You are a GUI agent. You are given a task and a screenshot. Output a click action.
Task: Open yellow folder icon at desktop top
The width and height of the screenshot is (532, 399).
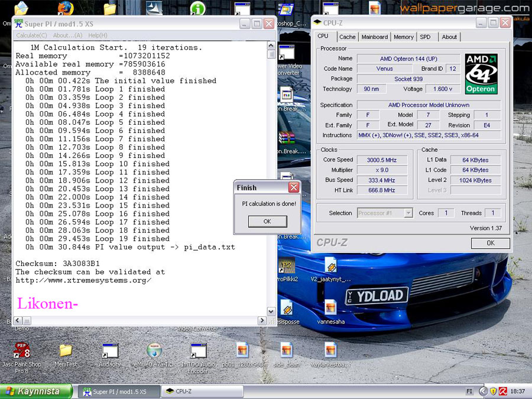point(109,9)
